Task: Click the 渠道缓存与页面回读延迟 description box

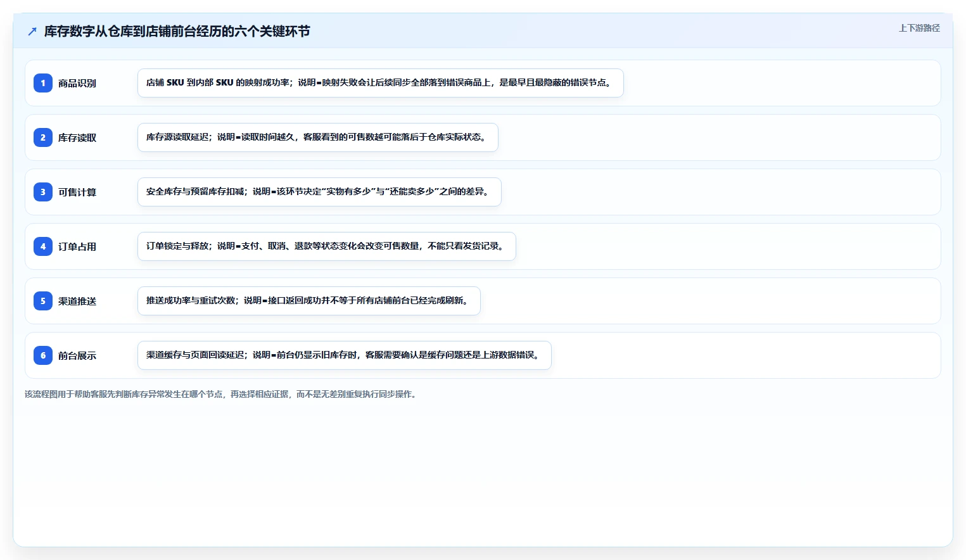Action: click(x=345, y=355)
